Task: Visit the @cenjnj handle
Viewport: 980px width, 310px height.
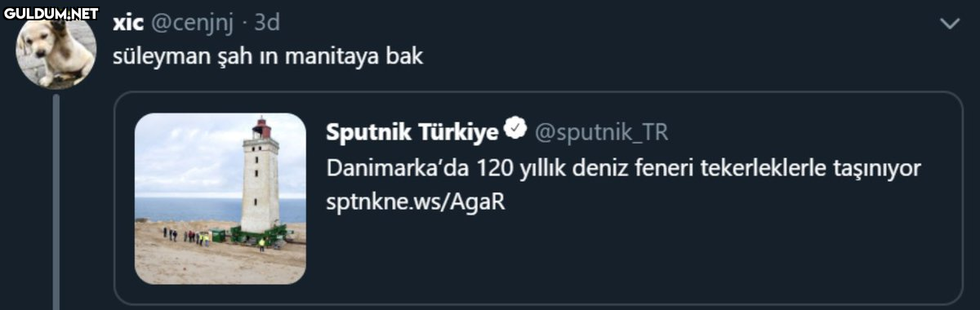Action: point(192,24)
